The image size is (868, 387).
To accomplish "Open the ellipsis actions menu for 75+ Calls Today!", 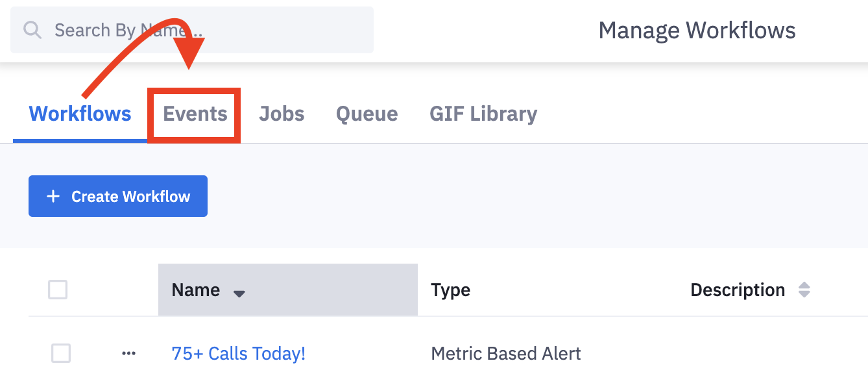I will click(x=128, y=353).
